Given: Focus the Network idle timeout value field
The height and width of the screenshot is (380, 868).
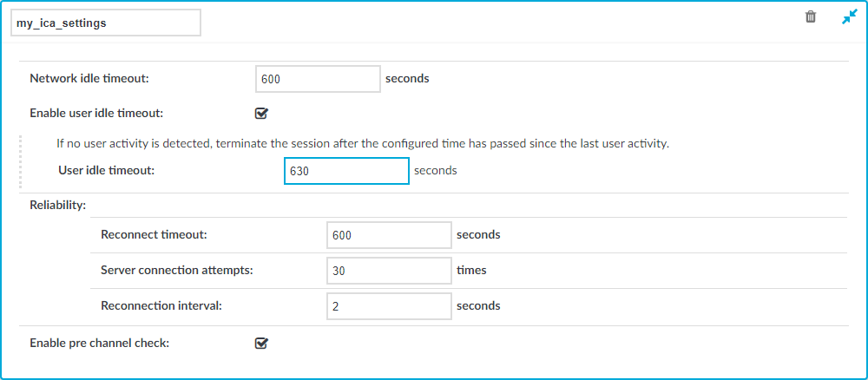Looking at the screenshot, I should click(x=319, y=79).
